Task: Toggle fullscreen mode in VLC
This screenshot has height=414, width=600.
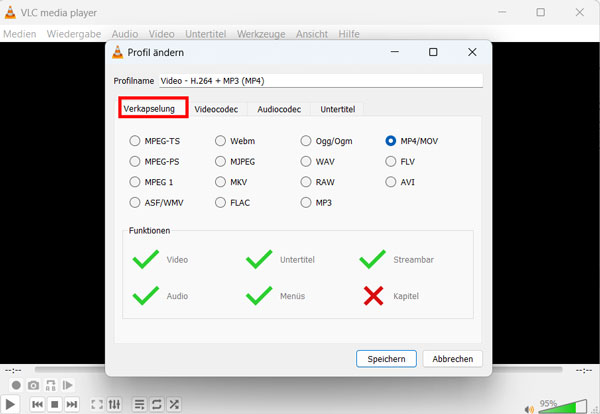Action: [97, 404]
